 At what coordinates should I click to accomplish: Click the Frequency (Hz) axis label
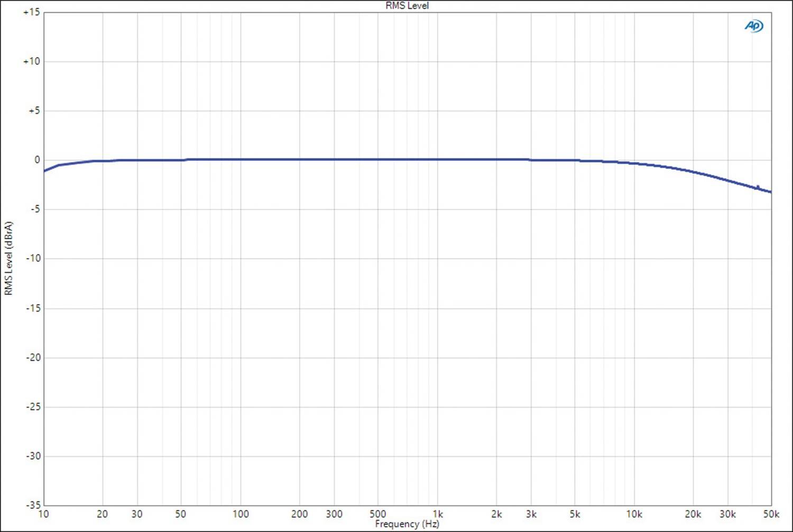point(407,524)
